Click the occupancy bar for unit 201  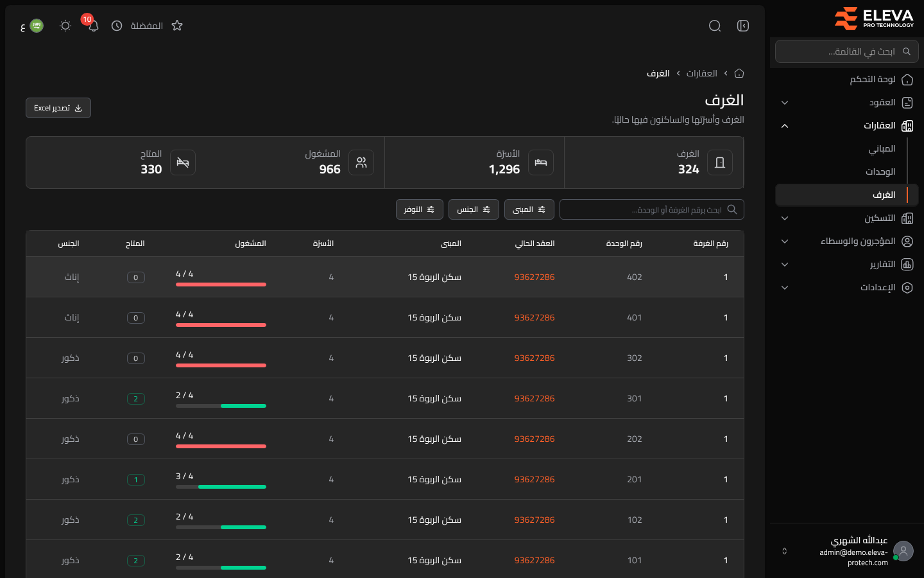[221, 487]
